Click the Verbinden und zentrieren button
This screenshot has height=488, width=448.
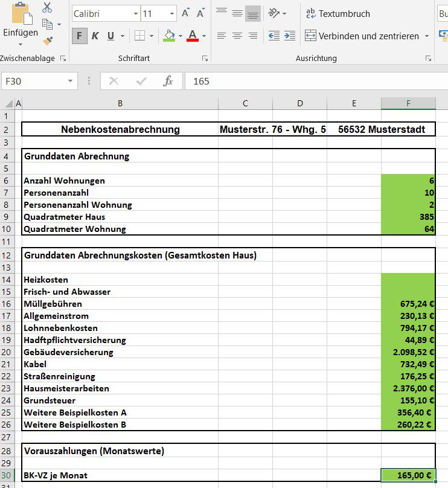362,36
